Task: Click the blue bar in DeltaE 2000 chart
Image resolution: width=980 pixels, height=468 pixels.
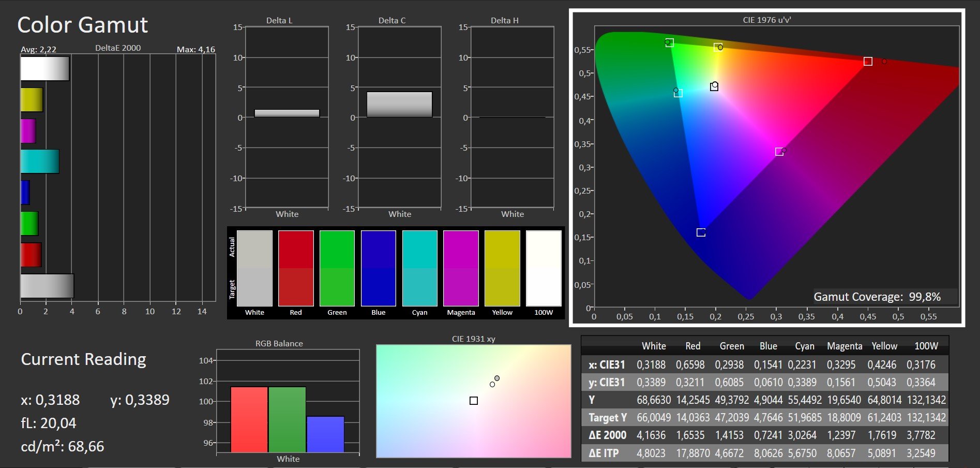Action: click(x=25, y=193)
